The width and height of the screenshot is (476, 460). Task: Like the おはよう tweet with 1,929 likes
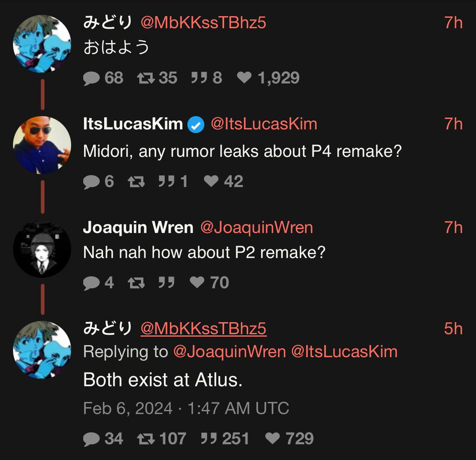pyautogui.click(x=245, y=78)
